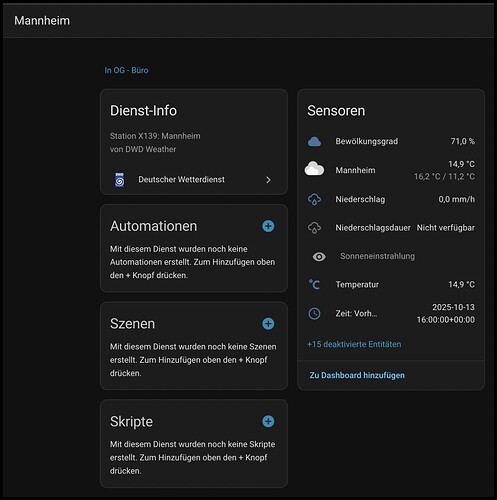This screenshot has height=500, width=497.
Task: Expand the +15 deaktivierte Entitäten list
Action: coord(354,344)
